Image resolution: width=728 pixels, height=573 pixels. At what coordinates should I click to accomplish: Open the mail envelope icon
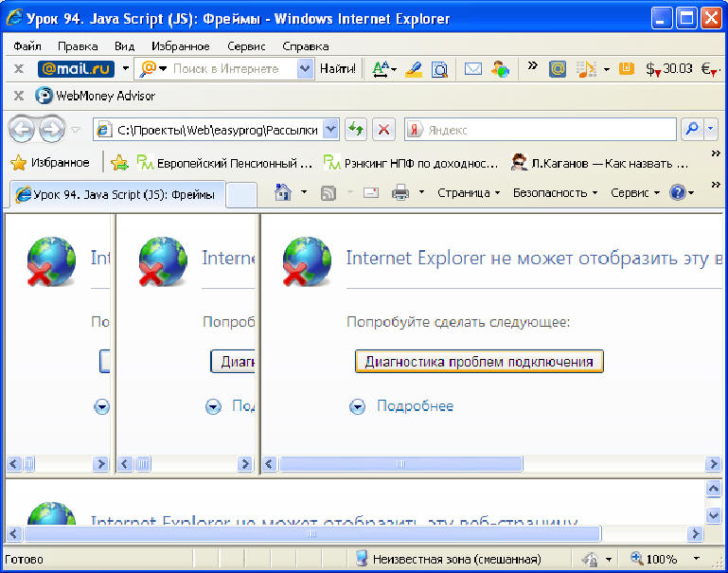[x=472, y=69]
